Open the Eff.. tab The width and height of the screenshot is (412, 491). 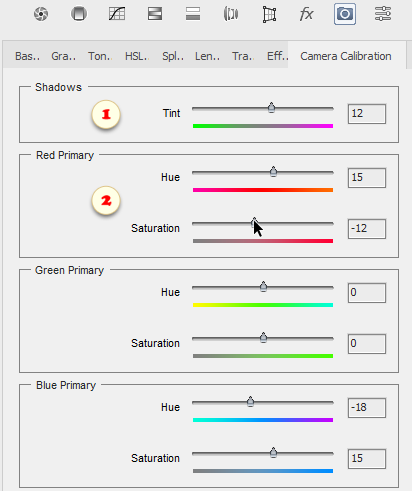click(277, 56)
